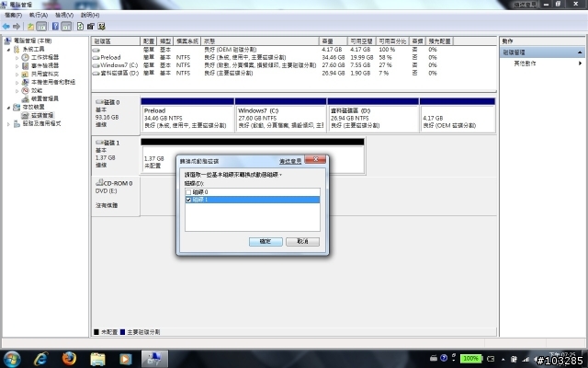Collapse the Disk Management actions section arrow
Image resolution: width=588 pixels, height=368 pixels.
(x=580, y=52)
